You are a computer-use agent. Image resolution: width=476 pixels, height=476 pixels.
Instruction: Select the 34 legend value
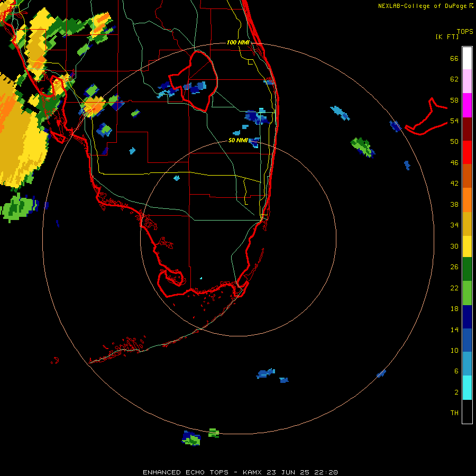(x=454, y=225)
